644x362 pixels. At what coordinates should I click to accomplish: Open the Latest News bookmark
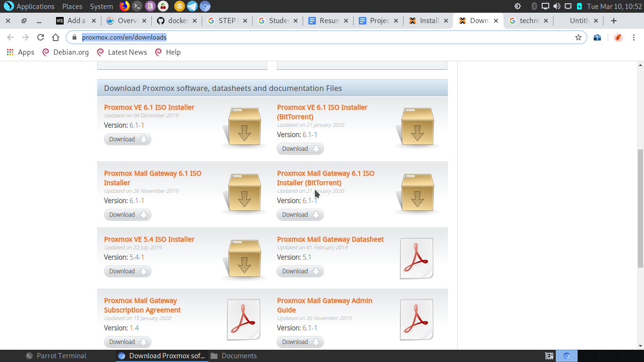pos(122,52)
